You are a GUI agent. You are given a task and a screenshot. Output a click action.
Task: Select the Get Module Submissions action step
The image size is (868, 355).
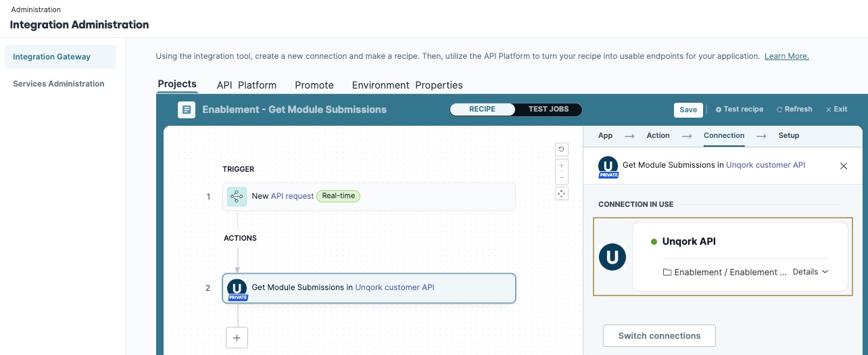(x=369, y=287)
